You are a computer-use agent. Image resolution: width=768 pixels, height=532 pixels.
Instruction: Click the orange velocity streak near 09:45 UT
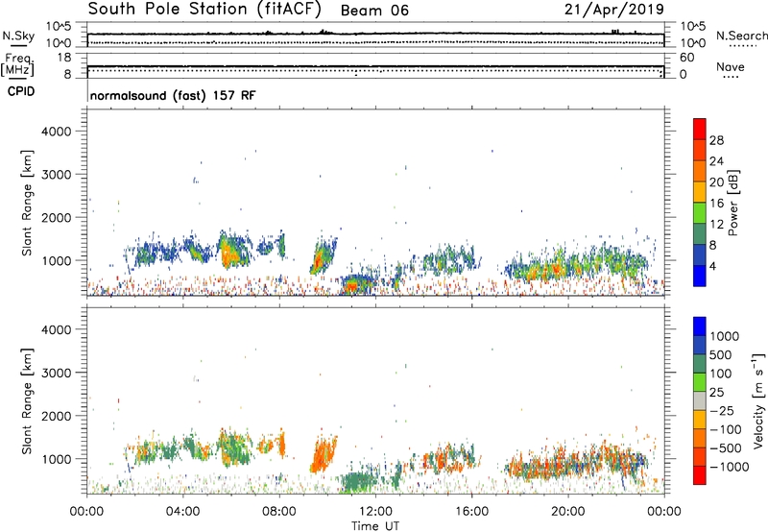pos(322,454)
